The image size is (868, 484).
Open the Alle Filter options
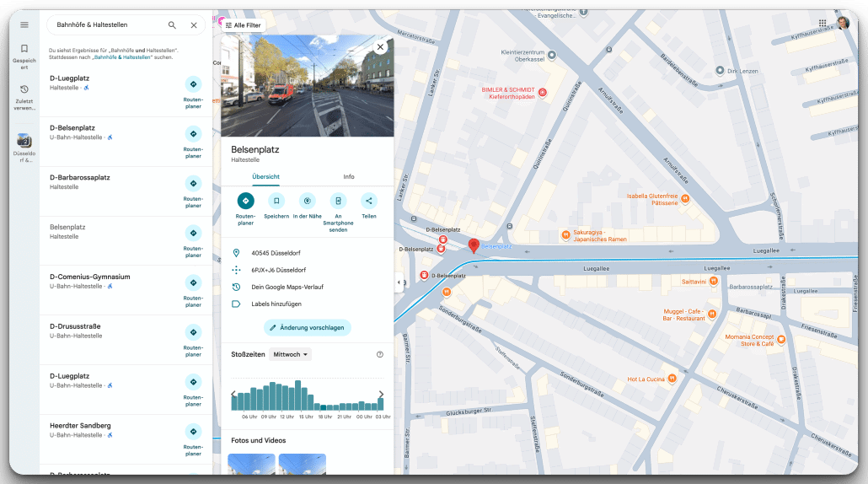tap(243, 25)
